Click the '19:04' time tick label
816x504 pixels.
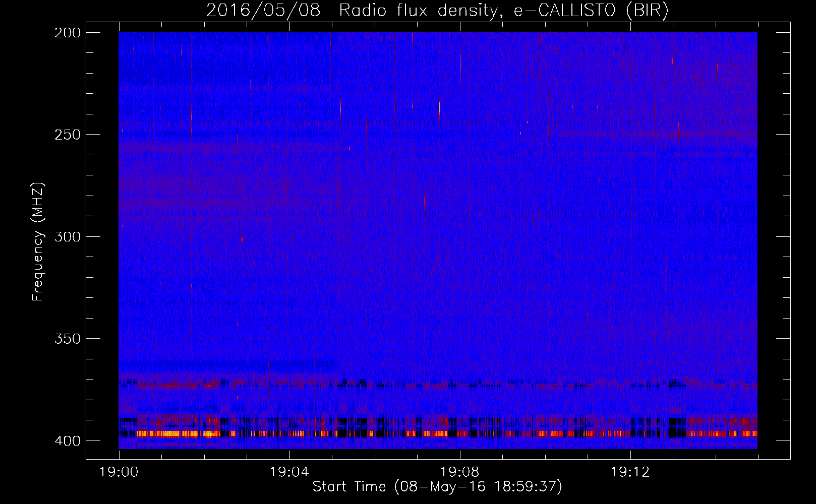[289, 472]
